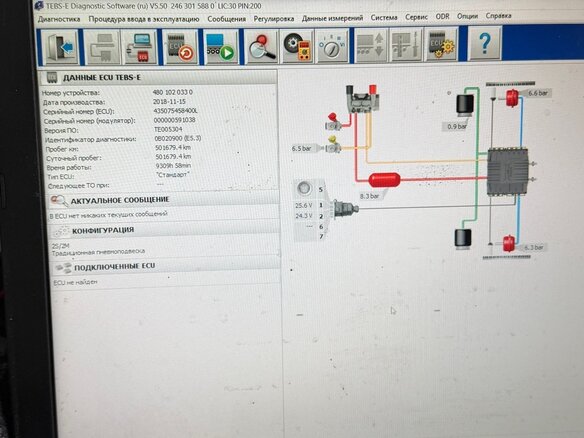
Task: Click the park release valve in diagram
Action: 362,99
